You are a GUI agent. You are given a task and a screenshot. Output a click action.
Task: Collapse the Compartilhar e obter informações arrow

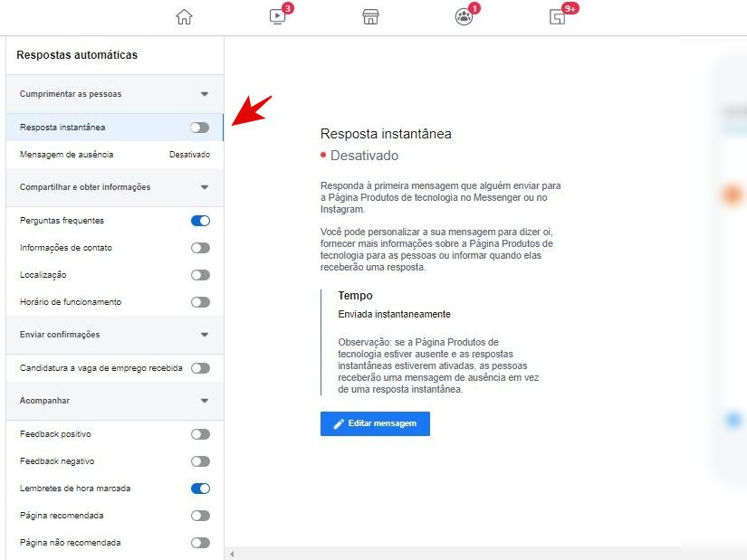(x=205, y=187)
